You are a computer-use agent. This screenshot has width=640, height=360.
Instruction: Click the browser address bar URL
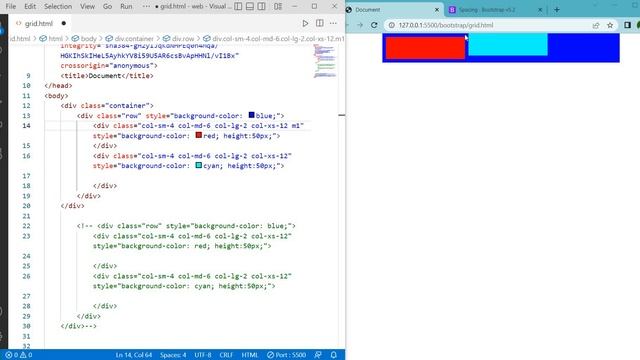(x=446, y=25)
